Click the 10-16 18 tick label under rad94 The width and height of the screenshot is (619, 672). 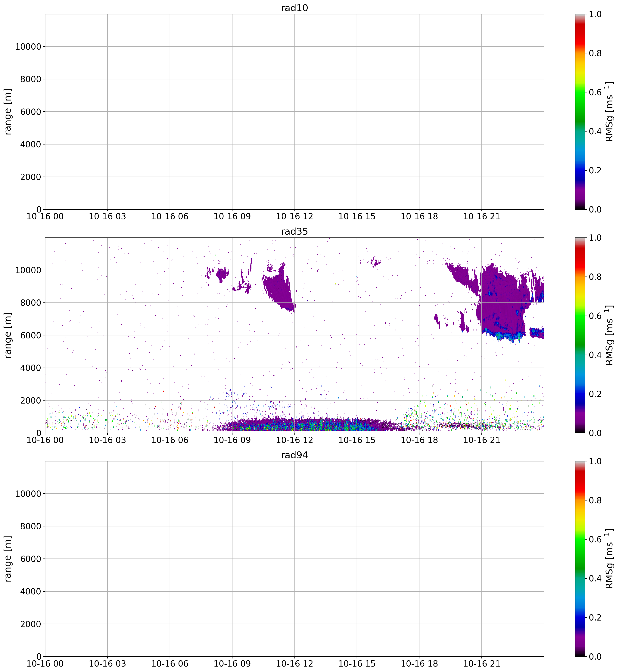coord(419,664)
